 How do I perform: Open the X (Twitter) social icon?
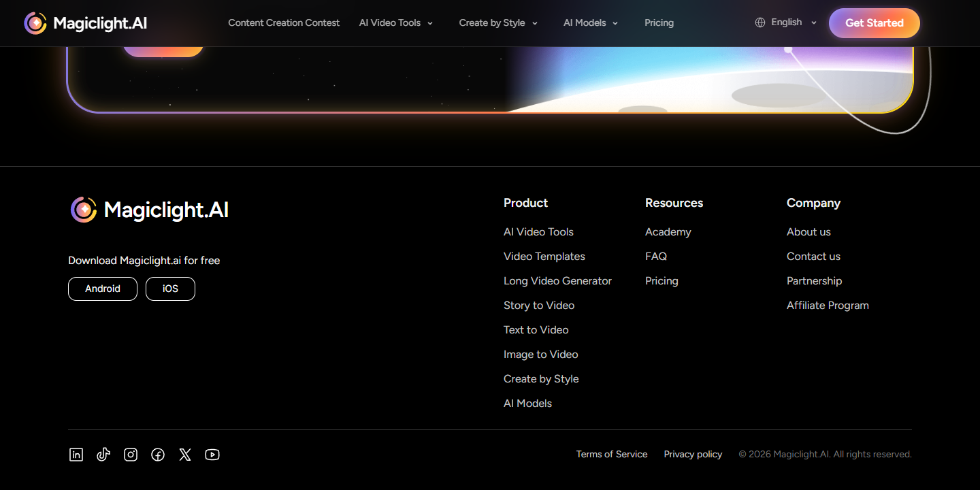point(185,455)
